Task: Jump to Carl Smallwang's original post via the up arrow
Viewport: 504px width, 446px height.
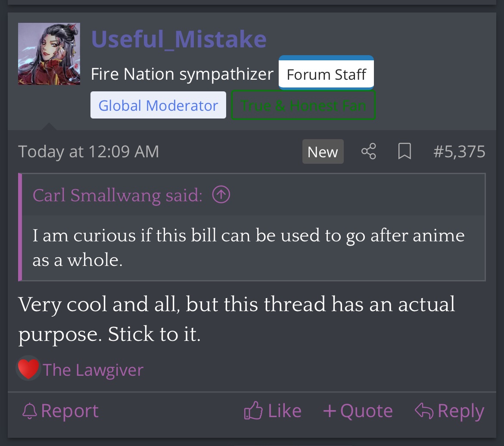Action: coord(221,195)
